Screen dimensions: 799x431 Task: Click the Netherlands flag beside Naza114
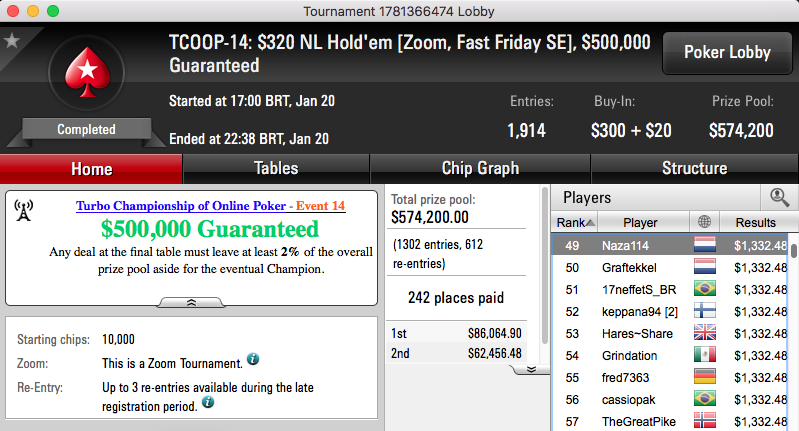705,245
